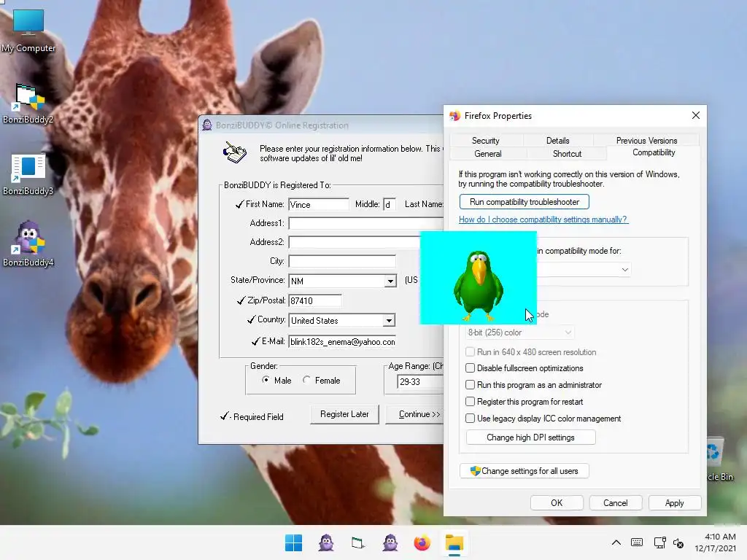Select the BonziBuddy2 desktop shortcut
Image resolution: width=747 pixels, height=560 pixels.
coord(28,104)
